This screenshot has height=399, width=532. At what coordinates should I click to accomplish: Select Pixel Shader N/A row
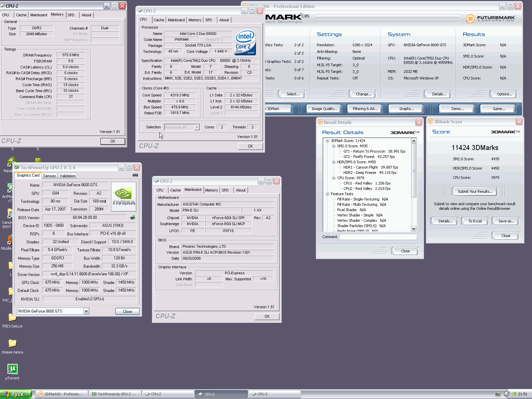click(351, 210)
